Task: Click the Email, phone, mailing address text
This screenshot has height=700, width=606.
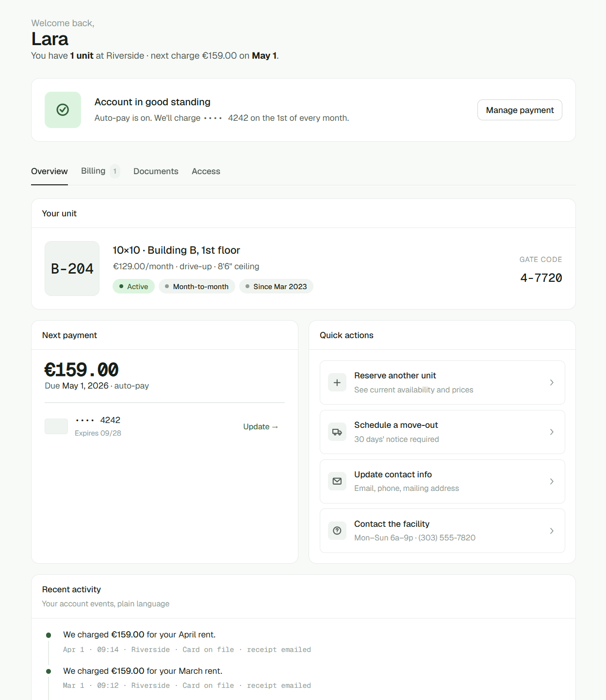Action: [407, 488]
